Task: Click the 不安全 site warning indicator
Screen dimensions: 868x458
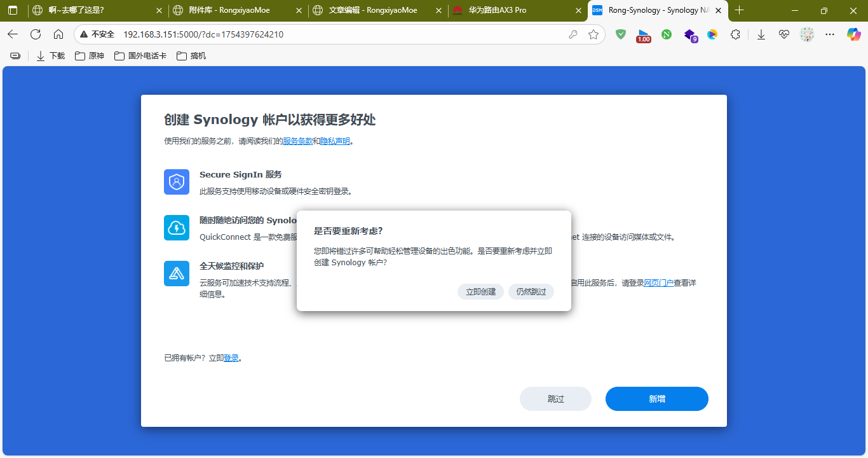Action: pyautogui.click(x=97, y=34)
